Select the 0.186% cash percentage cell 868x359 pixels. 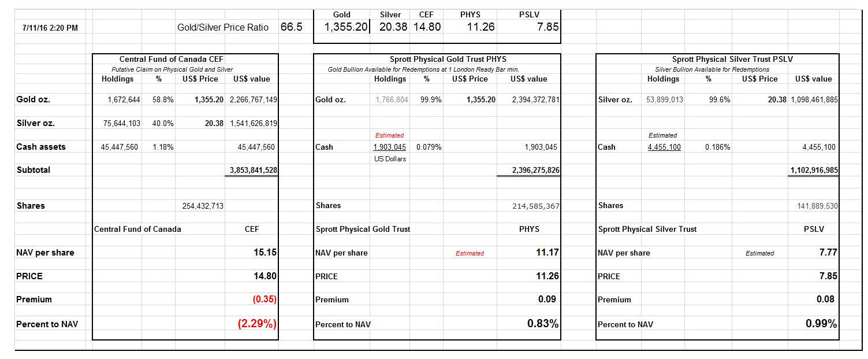pos(718,147)
